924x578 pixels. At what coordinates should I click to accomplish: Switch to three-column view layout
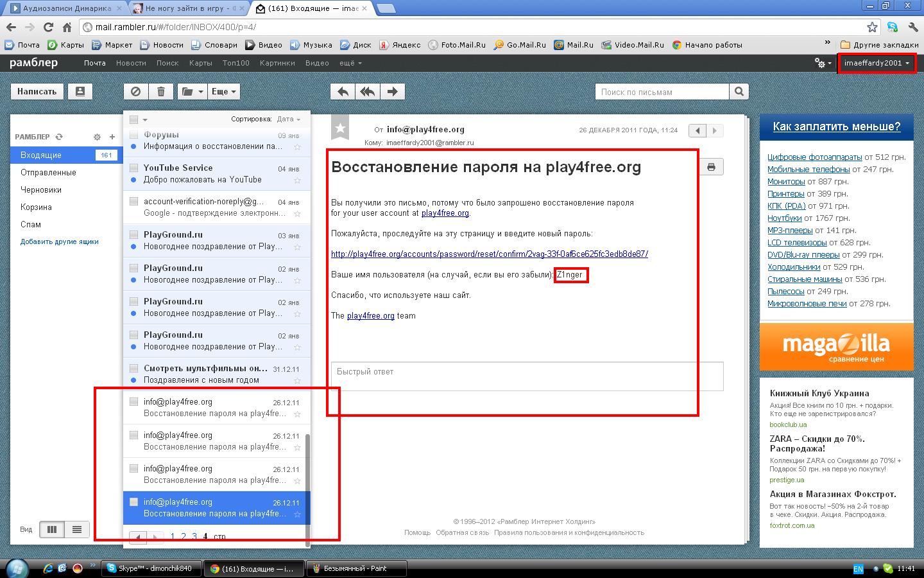pyautogui.click(x=52, y=530)
